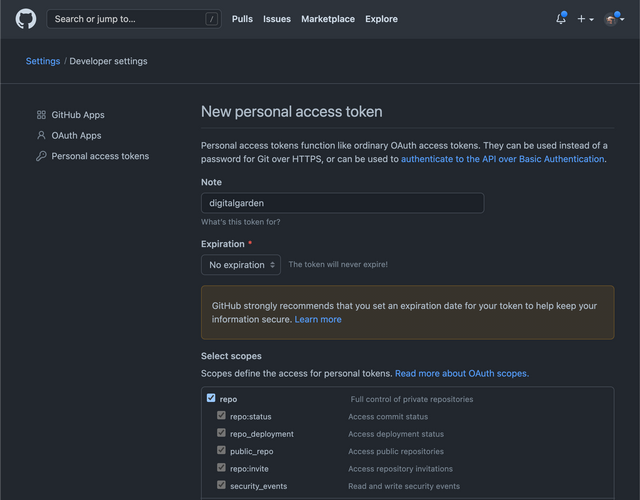The width and height of the screenshot is (640, 500).
Task: Click the New personal access token heading
Action: [291, 112]
